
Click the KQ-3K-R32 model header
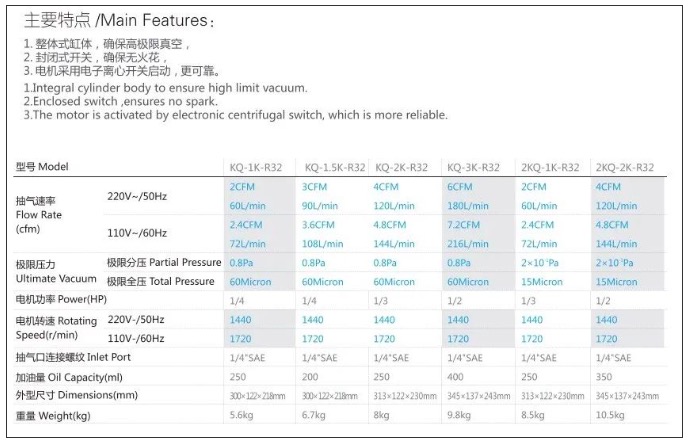pyautogui.click(x=473, y=167)
